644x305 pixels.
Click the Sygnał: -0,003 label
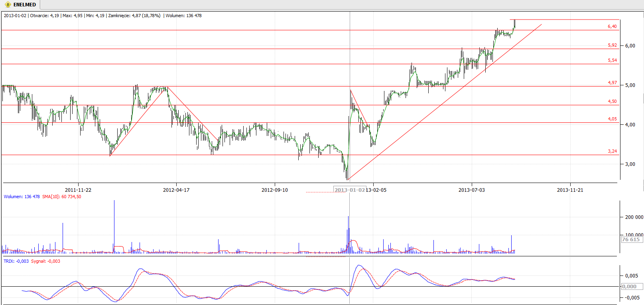pyautogui.click(x=45, y=261)
